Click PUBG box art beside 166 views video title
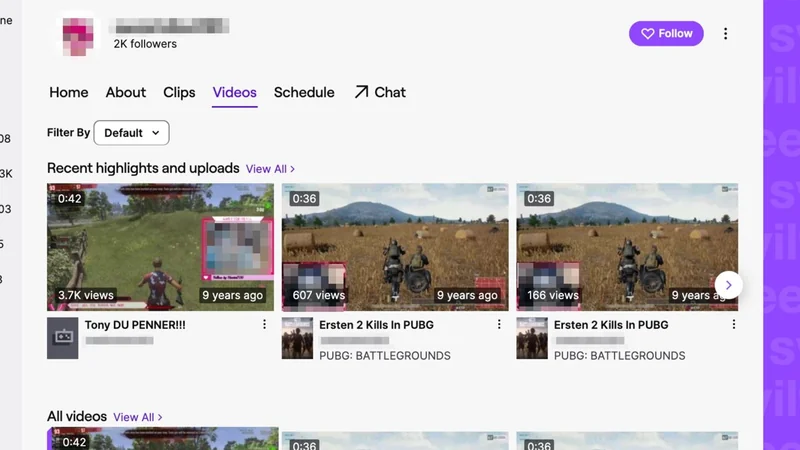This screenshot has width=800, height=450. click(532, 338)
